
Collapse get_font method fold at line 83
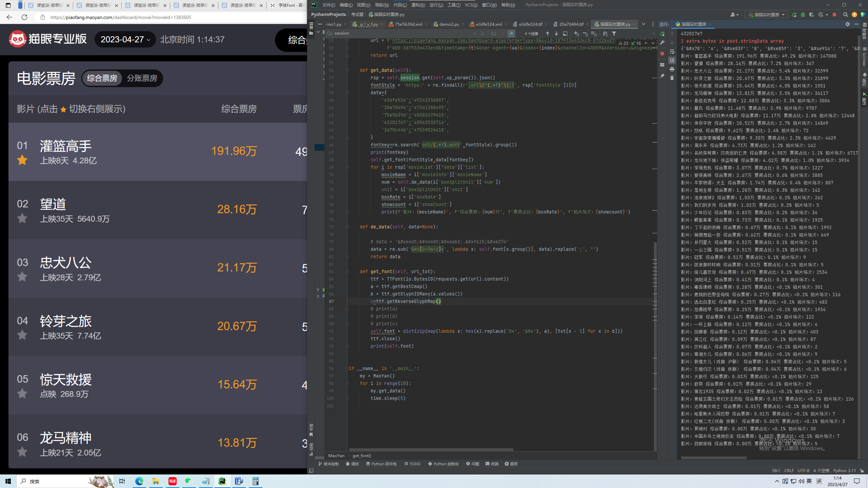coord(347,272)
